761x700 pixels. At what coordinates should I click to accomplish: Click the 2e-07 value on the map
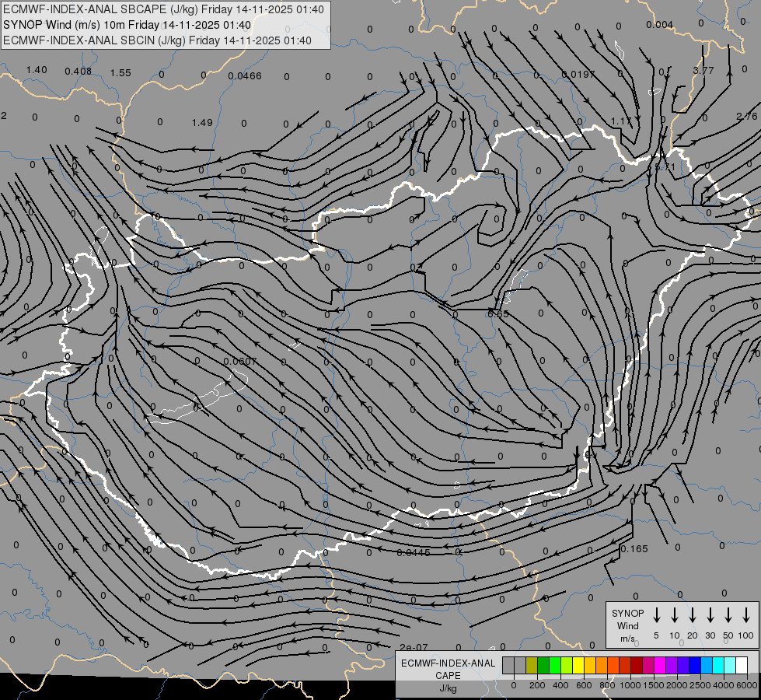coord(414,648)
